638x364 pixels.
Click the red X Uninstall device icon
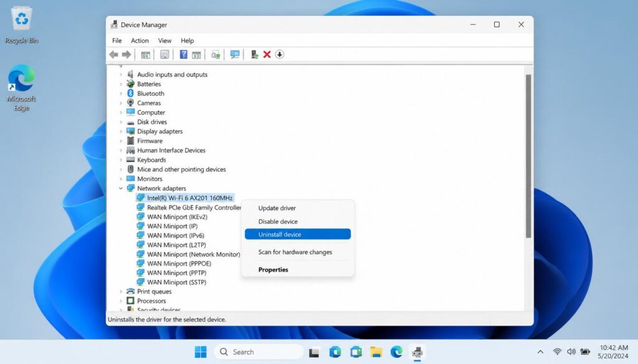[x=267, y=54]
